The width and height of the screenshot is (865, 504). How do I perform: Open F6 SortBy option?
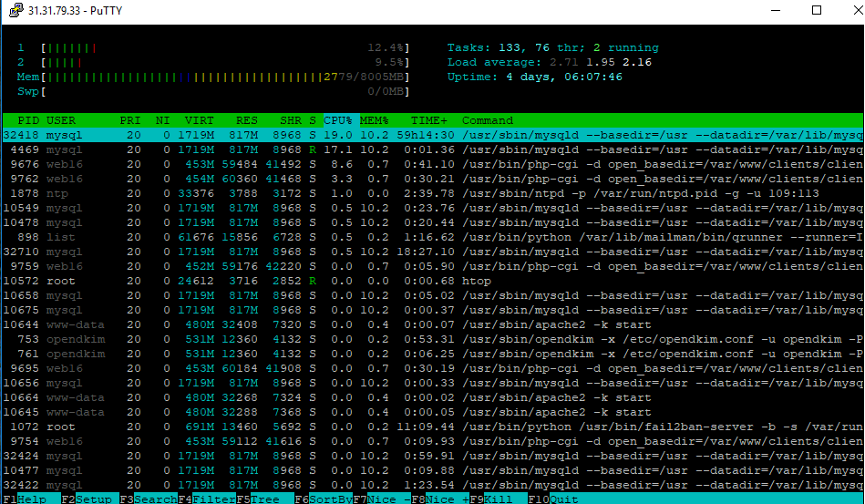point(324,499)
